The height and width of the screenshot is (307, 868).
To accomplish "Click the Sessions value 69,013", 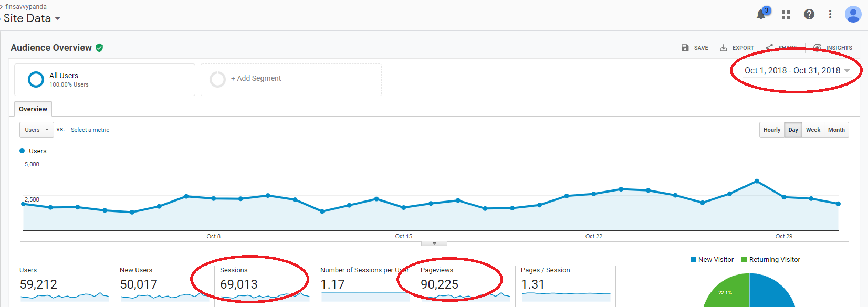I will [x=239, y=284].
